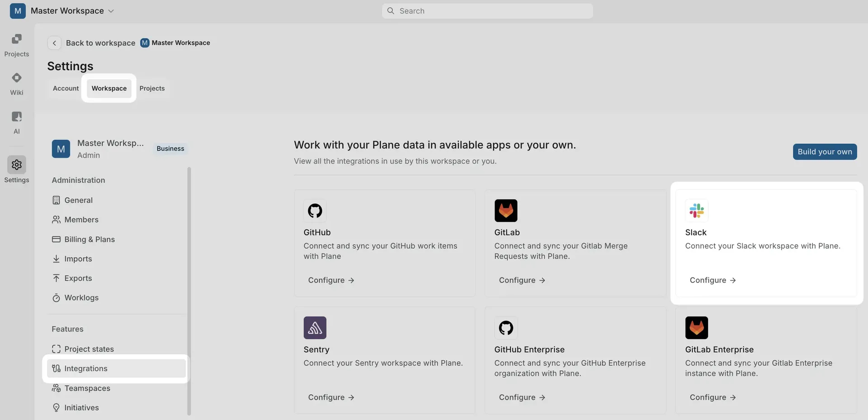This screenshot has width=868, height=420.
Task: Click the GitHub logo on GitHub card
Action: tap(315, 210)
